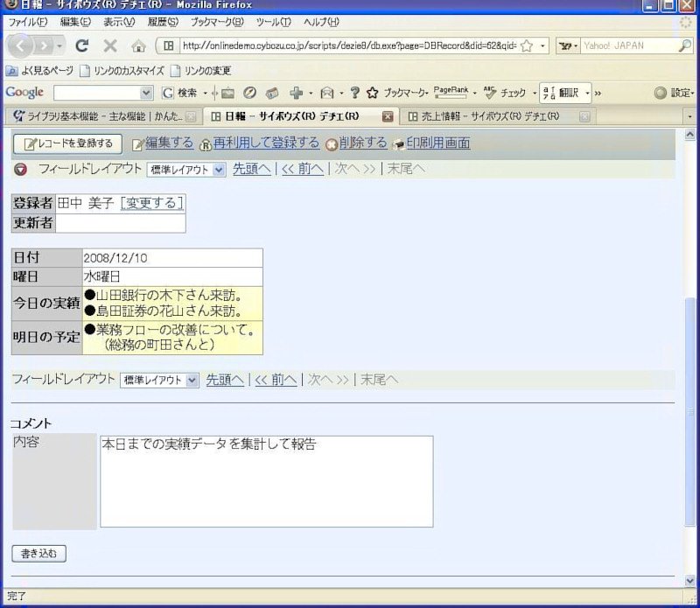Click the Google toolbar compass icon

pyautogui.click(x=249, y=93)
